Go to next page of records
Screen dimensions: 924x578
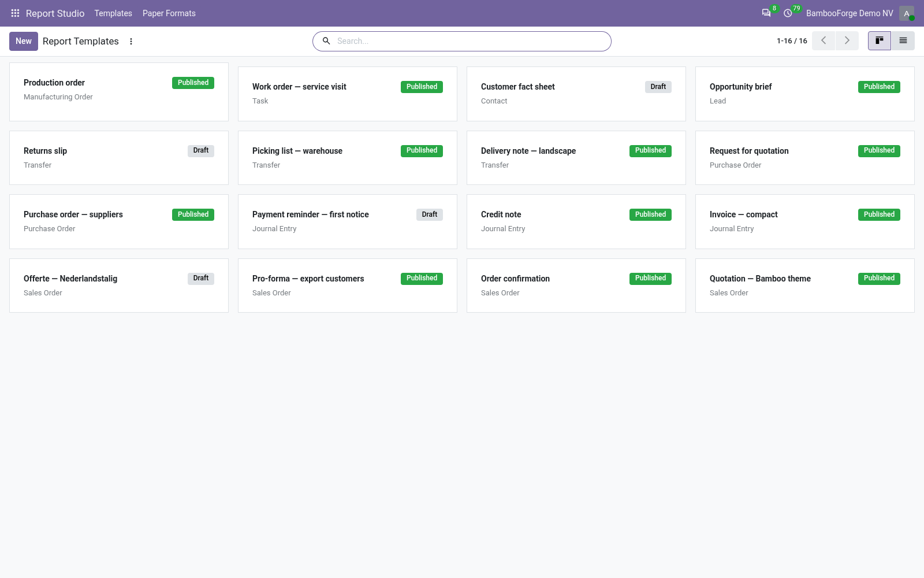[x=847, y=40]
